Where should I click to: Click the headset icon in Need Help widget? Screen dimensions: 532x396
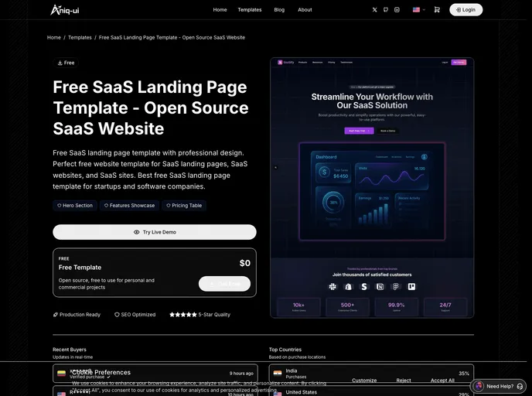pos(520,386)
